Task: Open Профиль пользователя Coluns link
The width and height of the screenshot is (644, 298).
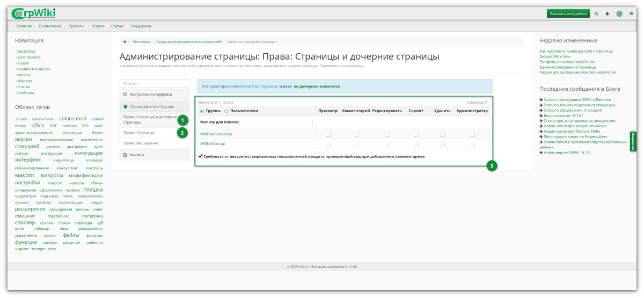Action: coord(567,61)
